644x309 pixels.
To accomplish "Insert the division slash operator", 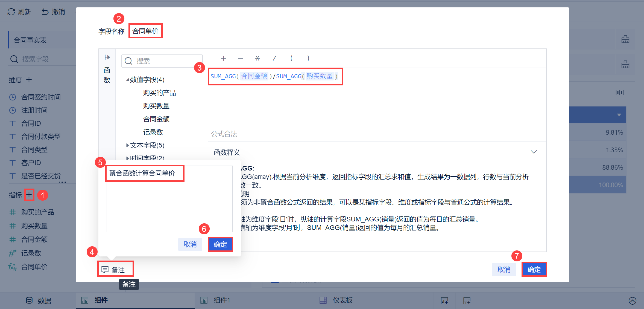I will (274, 58).
